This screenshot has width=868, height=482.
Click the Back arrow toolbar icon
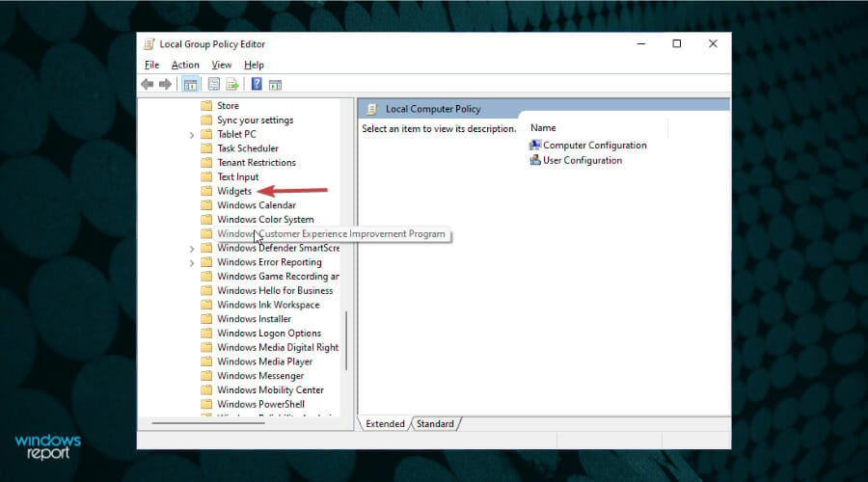[x=148, y=84]
